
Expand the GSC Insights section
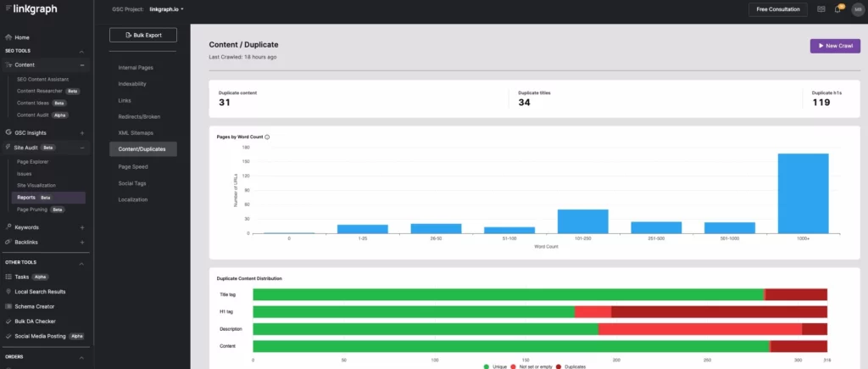[82, 132]
